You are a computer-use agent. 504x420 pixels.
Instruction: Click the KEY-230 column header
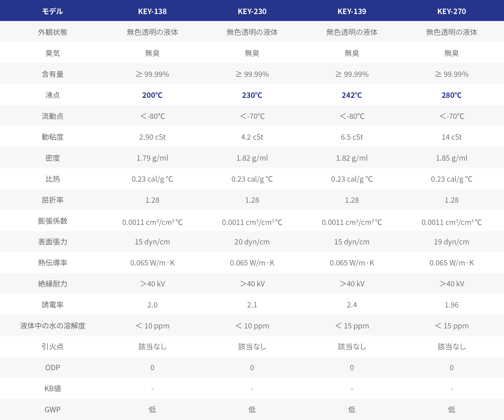[x=252, y=11]
